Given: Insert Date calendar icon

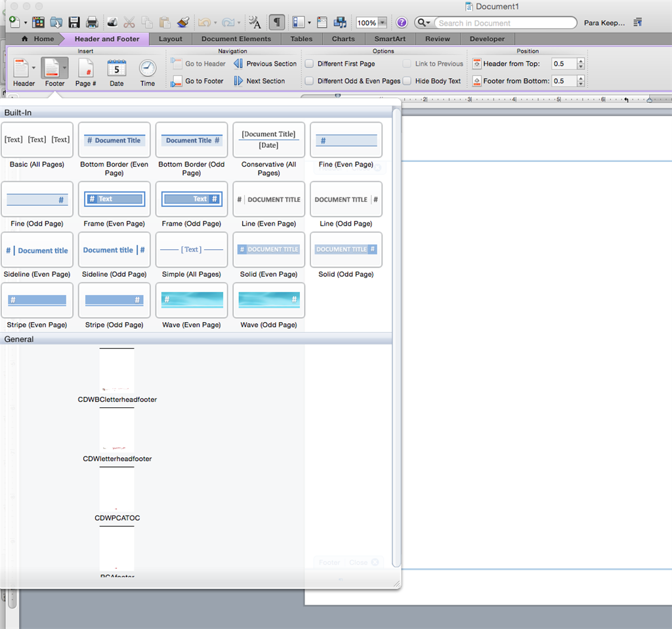Looking at the screenshot, I should point(116,71).
